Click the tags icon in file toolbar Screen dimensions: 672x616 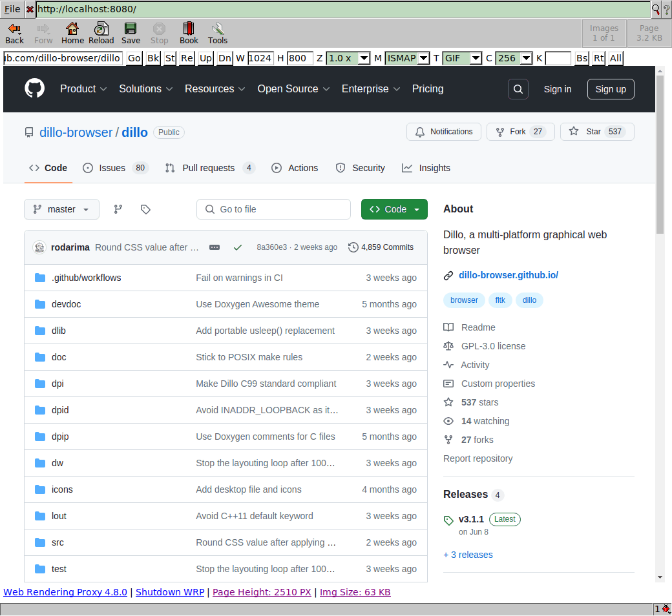(x=145, y=209)
